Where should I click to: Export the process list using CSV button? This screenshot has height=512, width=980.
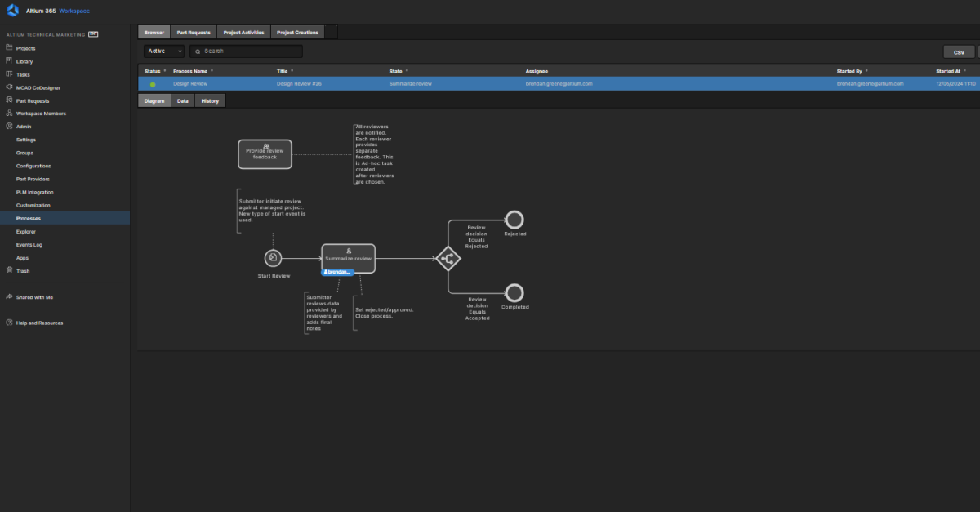(x=958, y=51)
